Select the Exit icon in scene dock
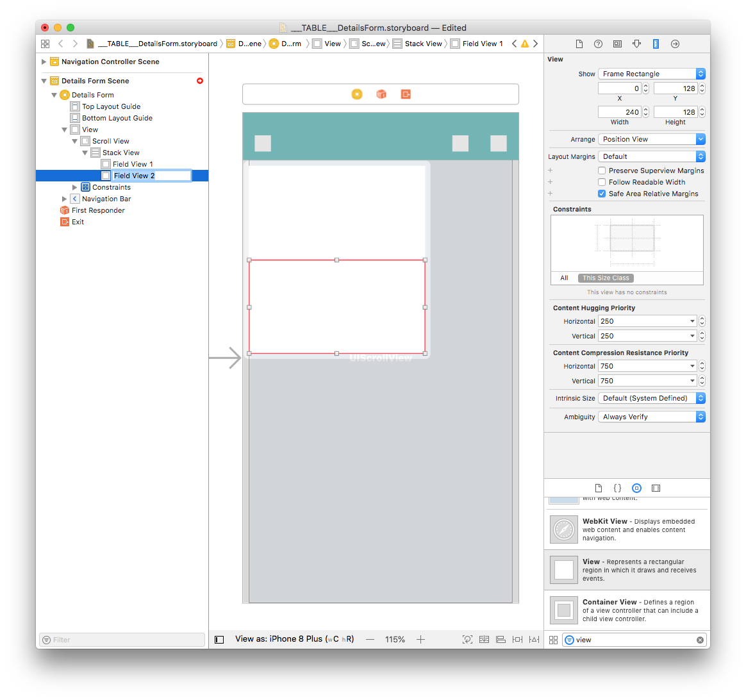Image resolution: width=746 pixels, height=700 pixels. point(405,94)
